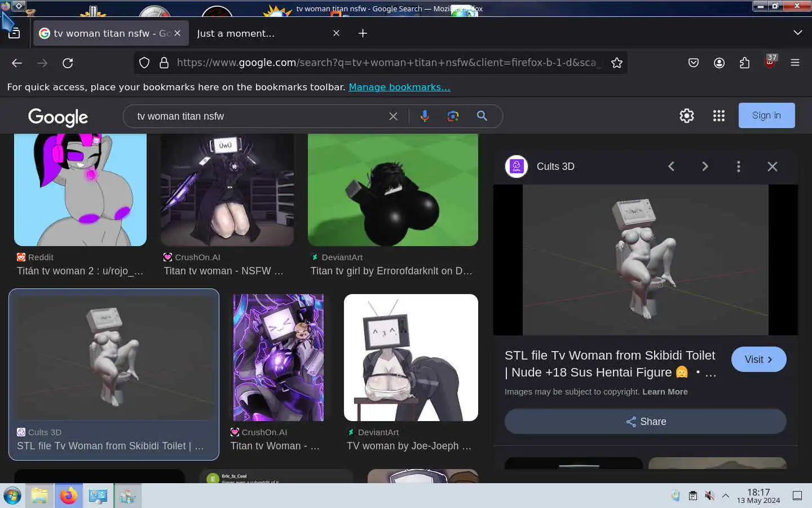The image size is (812, 508).
Task: Open the preview panel three-dot options
Action: pos(739,167)
